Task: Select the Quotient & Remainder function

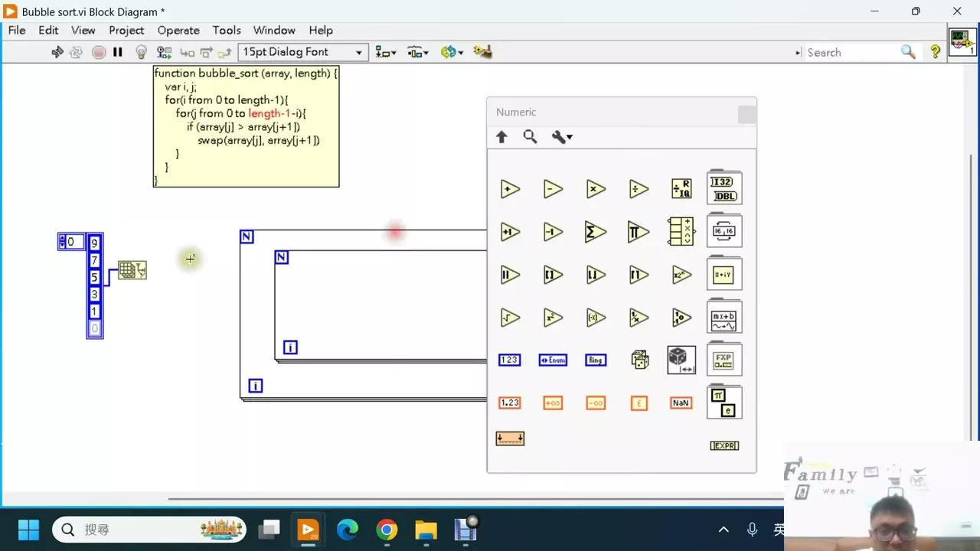Action: click(x=681, y=189)
